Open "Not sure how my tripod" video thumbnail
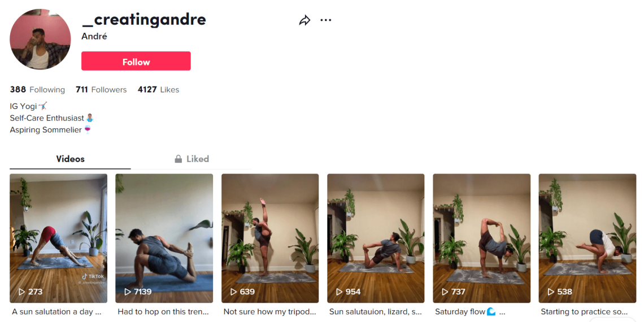Image resolution: width=644 pixels, height=322 pixels. (x=270, y=238)
